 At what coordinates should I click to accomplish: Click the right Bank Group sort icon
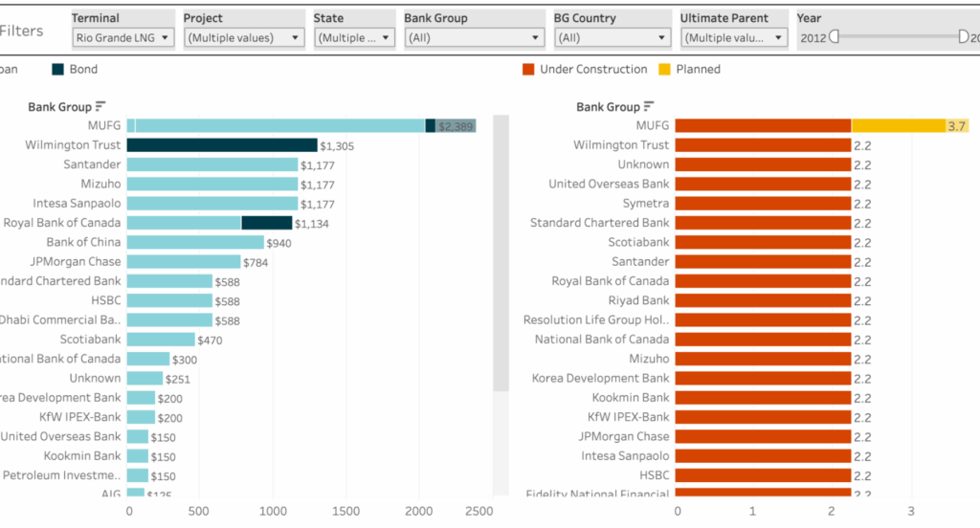[x=649, y=107]
